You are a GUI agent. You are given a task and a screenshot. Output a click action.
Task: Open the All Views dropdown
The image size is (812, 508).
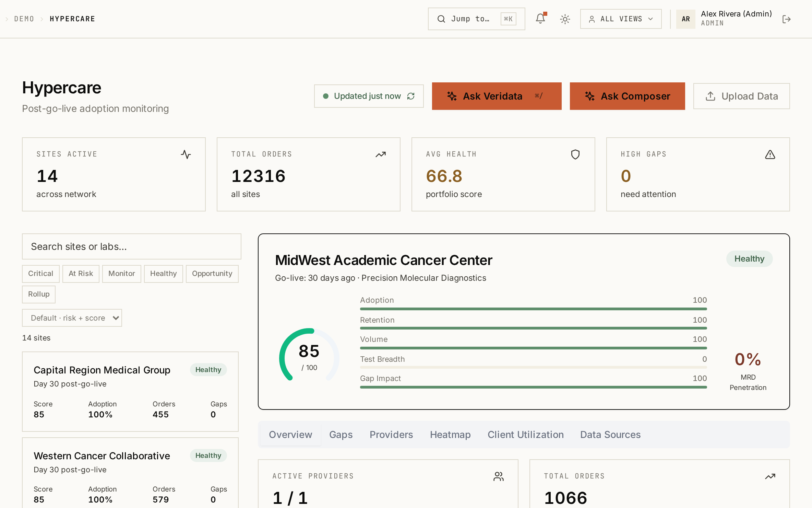pyautogui.click(x=621, y=19)
